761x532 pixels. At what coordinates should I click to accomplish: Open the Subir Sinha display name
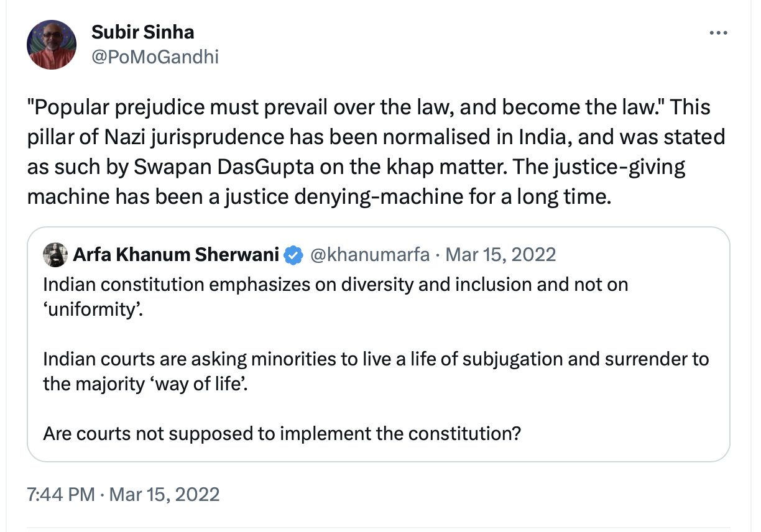point(142,31)
